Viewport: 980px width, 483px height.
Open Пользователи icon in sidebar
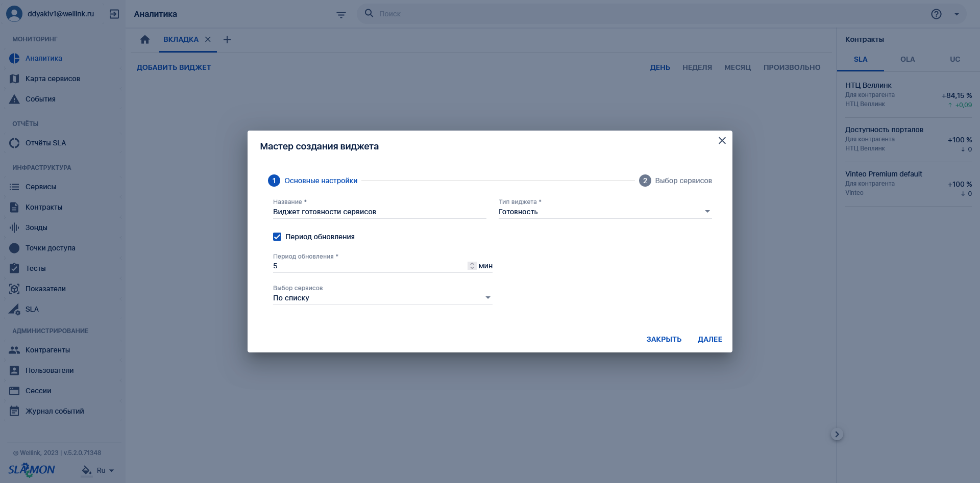[14, 370]
